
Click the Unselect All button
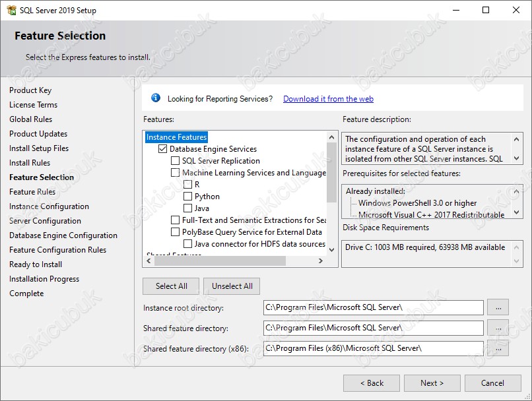(x=232, y=286)
